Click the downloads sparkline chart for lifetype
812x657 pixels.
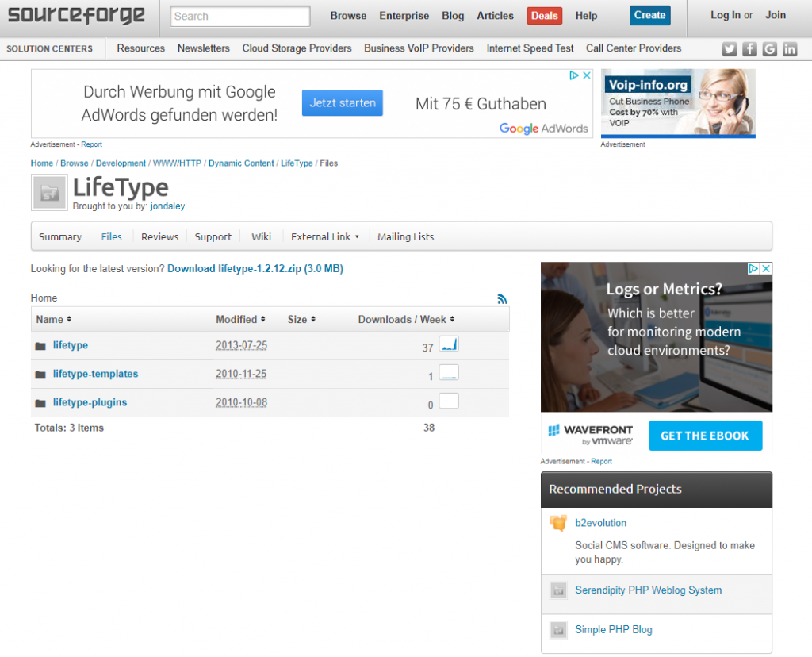pyautogui.click(x=448, y=344)
